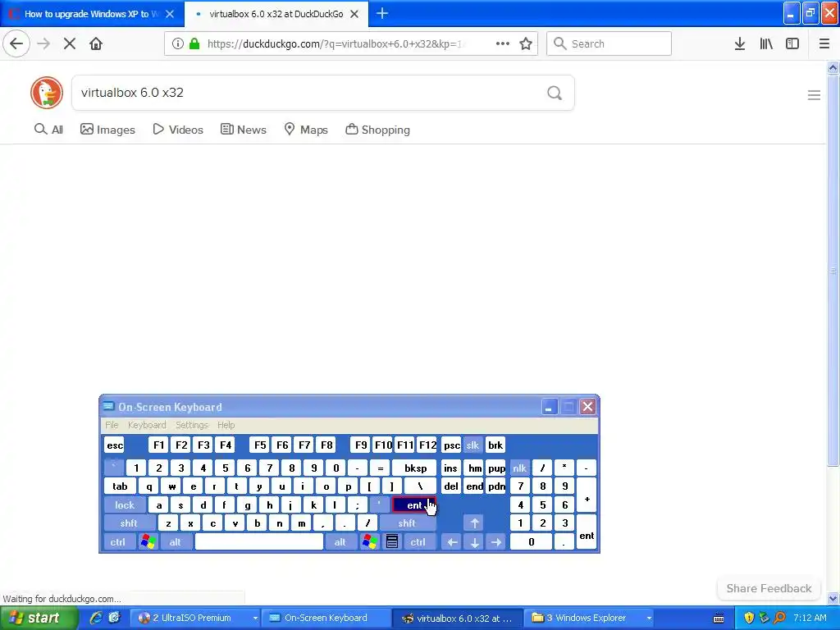Click the down arrow key
The width and height of the screenshot is (840, 630).
coord(474,541)
